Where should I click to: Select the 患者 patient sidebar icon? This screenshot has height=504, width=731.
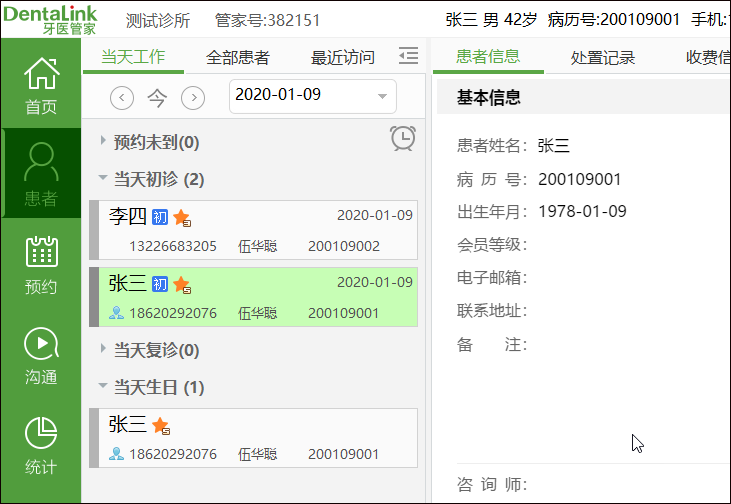(41, 174)
